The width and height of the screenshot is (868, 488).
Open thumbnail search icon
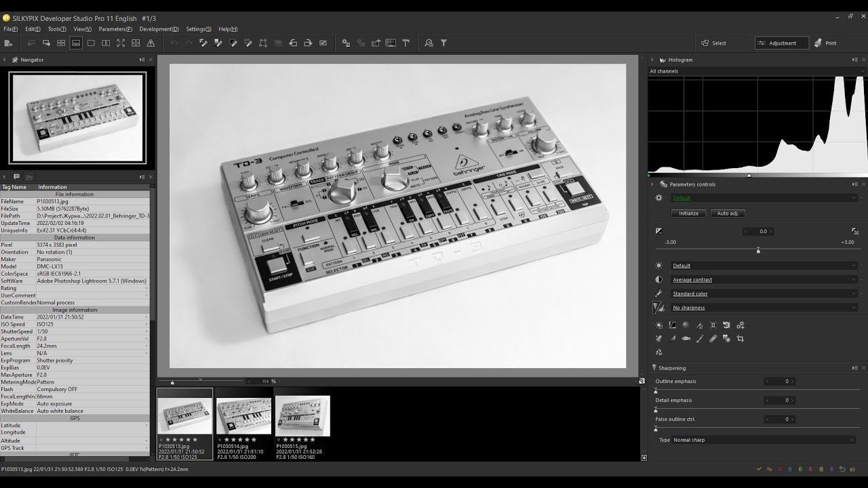(429, 43)
